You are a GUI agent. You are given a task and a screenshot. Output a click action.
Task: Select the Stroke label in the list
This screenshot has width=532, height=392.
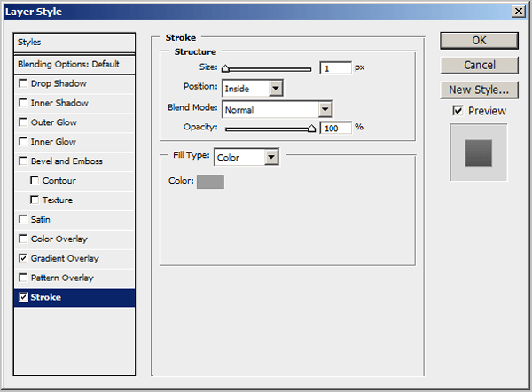click(x=46, y=297)
